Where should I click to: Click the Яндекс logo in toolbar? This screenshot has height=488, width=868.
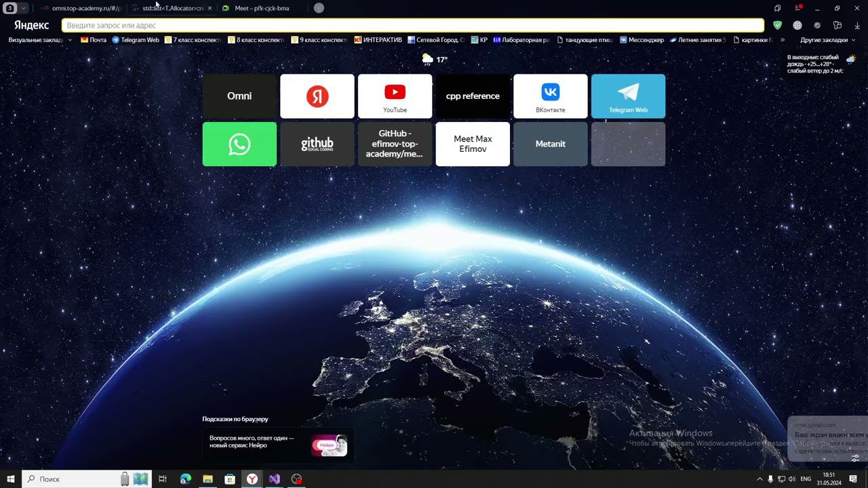pyautogui.click(x=31, y=25)
